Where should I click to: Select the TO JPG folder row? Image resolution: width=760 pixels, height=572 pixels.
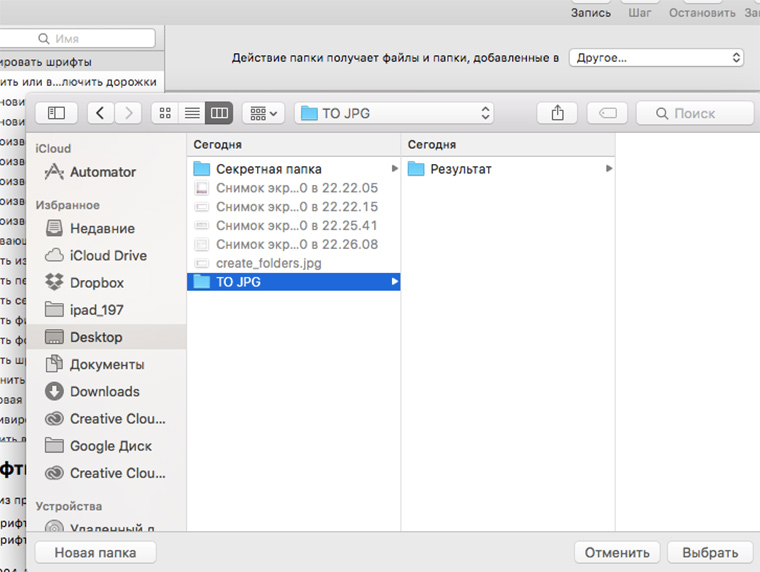(x=293, y=282)
